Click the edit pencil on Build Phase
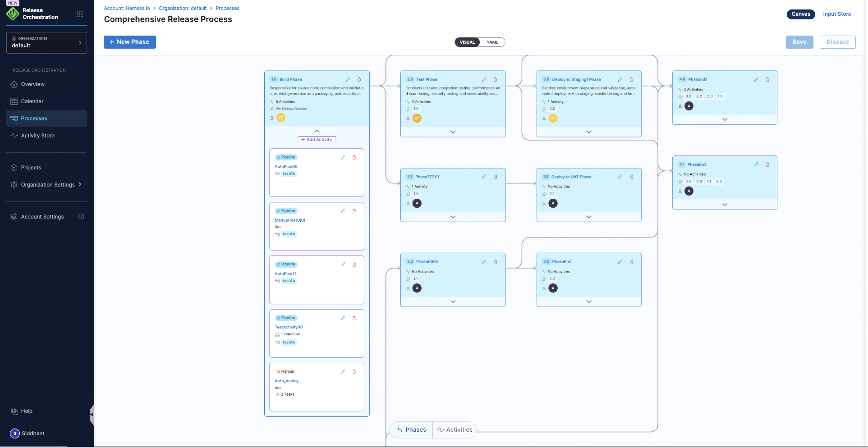868x447 pixels. 348,80
